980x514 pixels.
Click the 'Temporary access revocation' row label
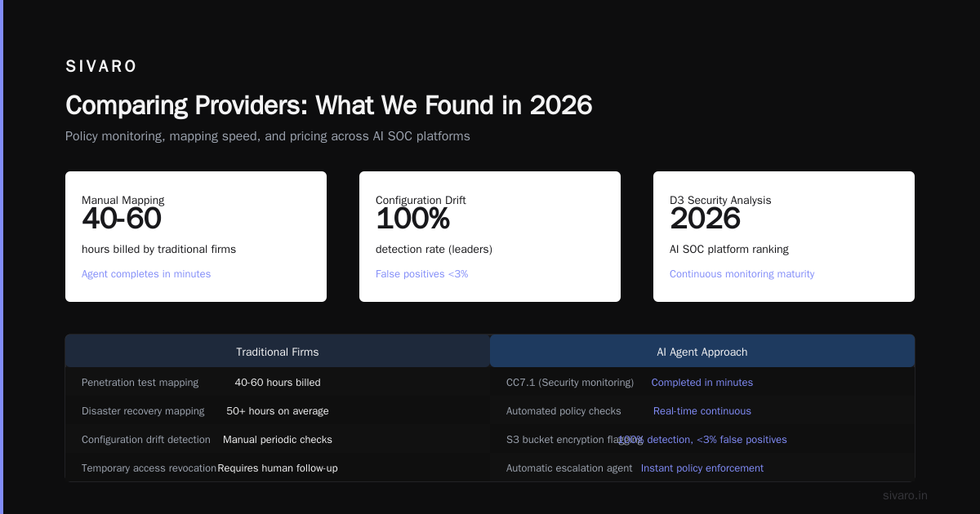149,468
